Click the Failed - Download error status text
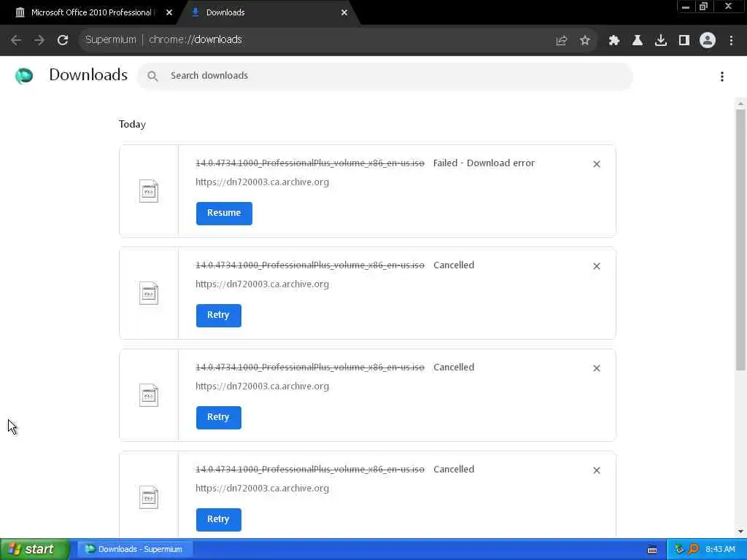The width and height of the screenshot is (747, 560). 484,163
